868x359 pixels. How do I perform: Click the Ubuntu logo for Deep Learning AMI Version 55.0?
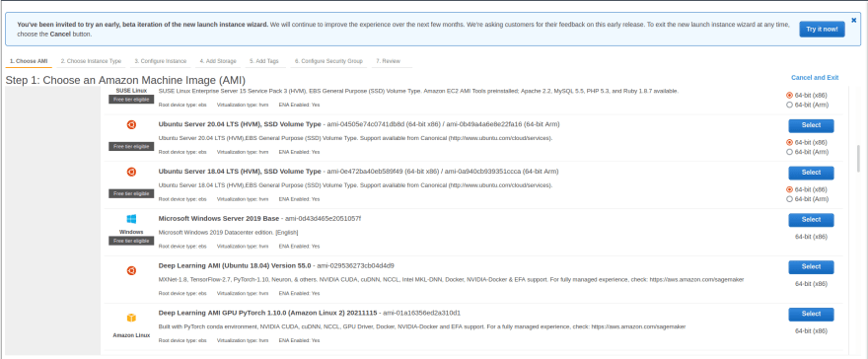point(131,270)
